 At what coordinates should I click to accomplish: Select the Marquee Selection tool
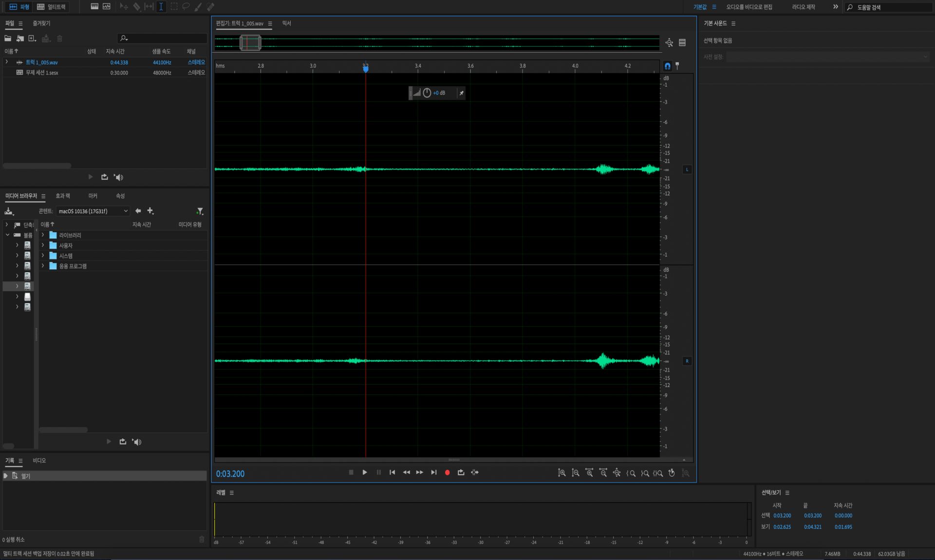tap(174, 7)
